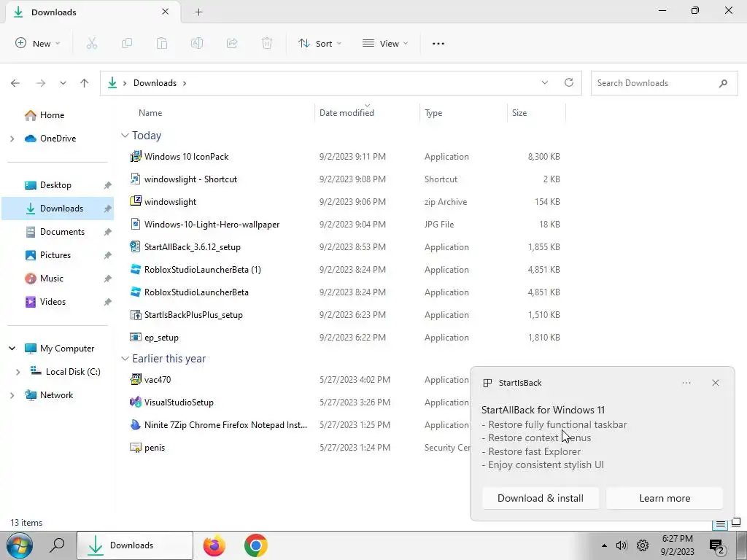Click the Share icon in toolbar
Image resolution: width=747 pixels, height=560 pixels.
tap(232, 43)
